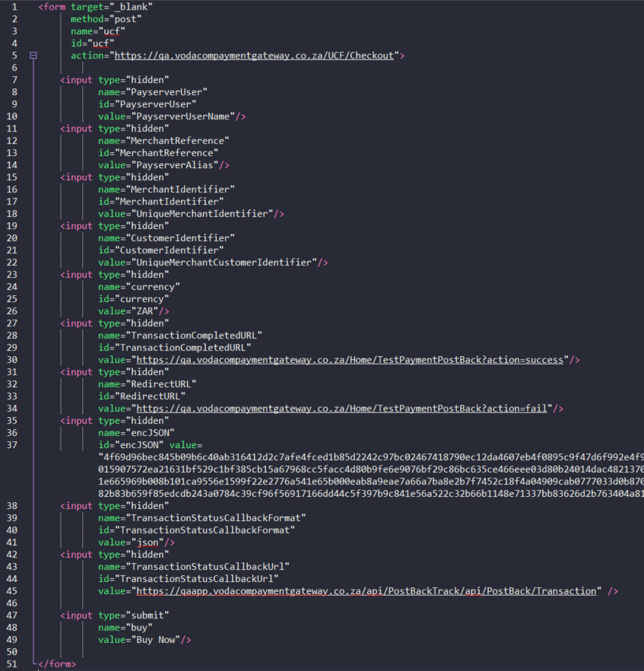Click the underlined "json" value

point(148,542)
